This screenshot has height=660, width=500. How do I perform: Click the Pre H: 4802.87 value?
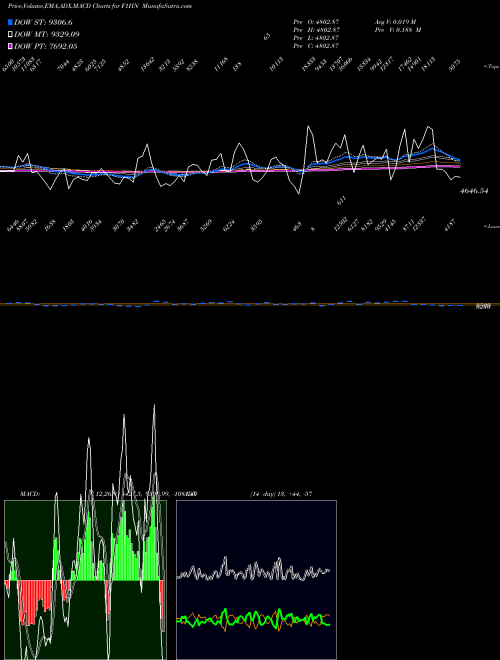[316, 30]
